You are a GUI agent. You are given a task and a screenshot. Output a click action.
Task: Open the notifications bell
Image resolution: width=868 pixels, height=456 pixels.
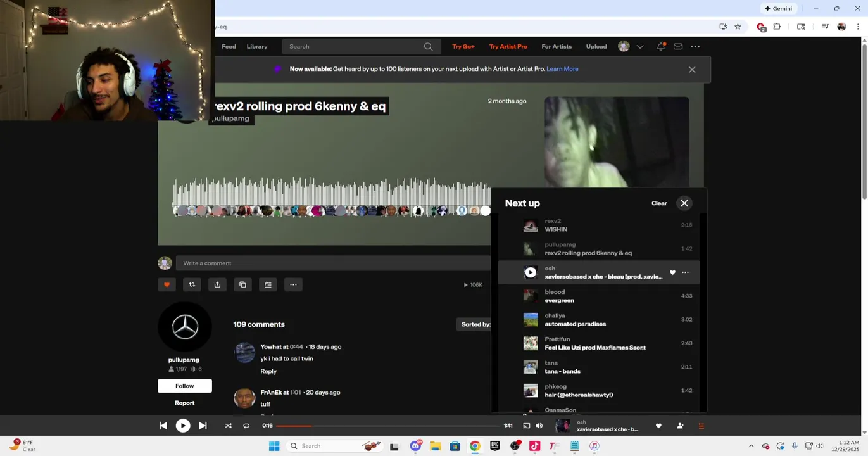point(661,46)
